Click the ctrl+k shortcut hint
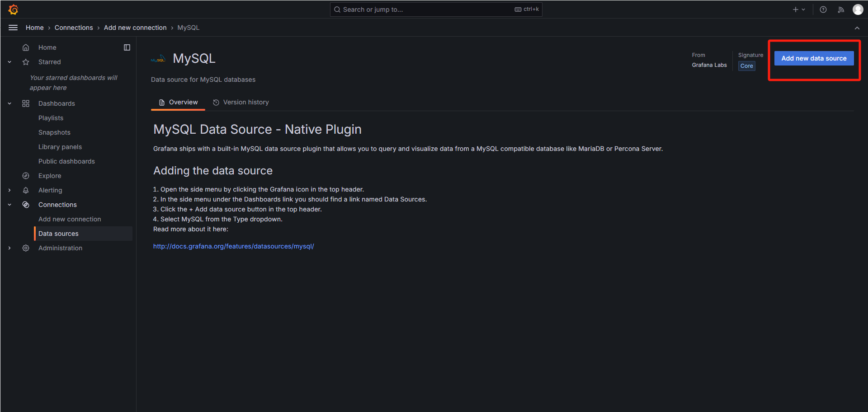This screenshot has height=412, width=868. point(527,9)
